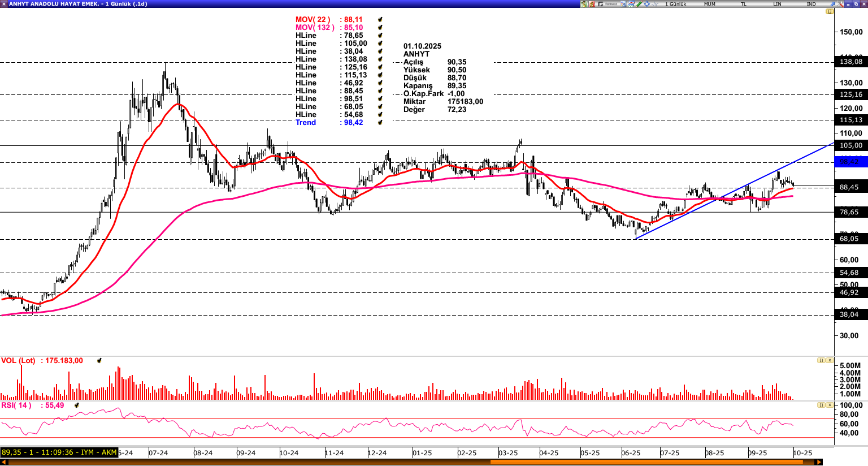Click the red chart icon beside Fortinvest
The width and height of the screenshot is (868, 466).
point(592,4)
